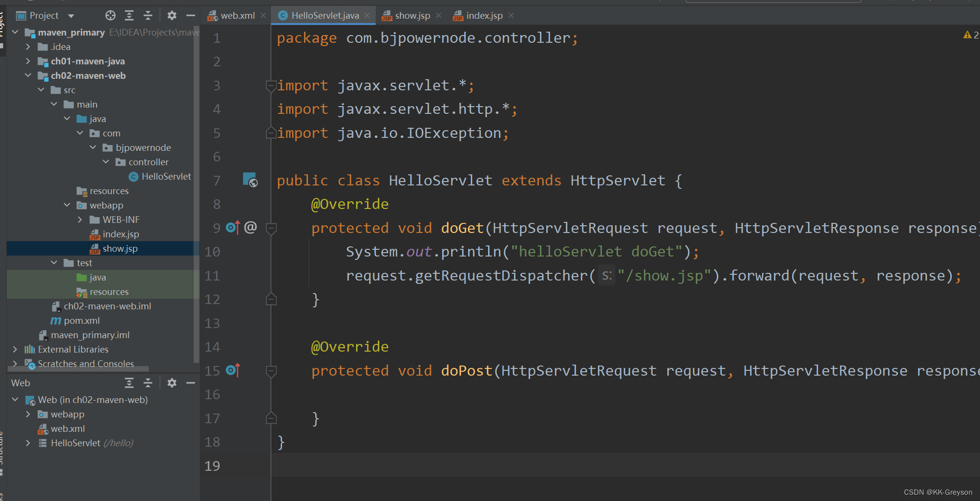Open the Project view dropdown
The image size is (980, 501).
(71, 16)
